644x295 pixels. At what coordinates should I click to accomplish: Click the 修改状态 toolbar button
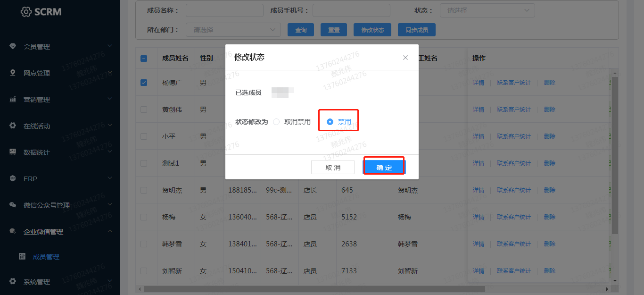372,30
